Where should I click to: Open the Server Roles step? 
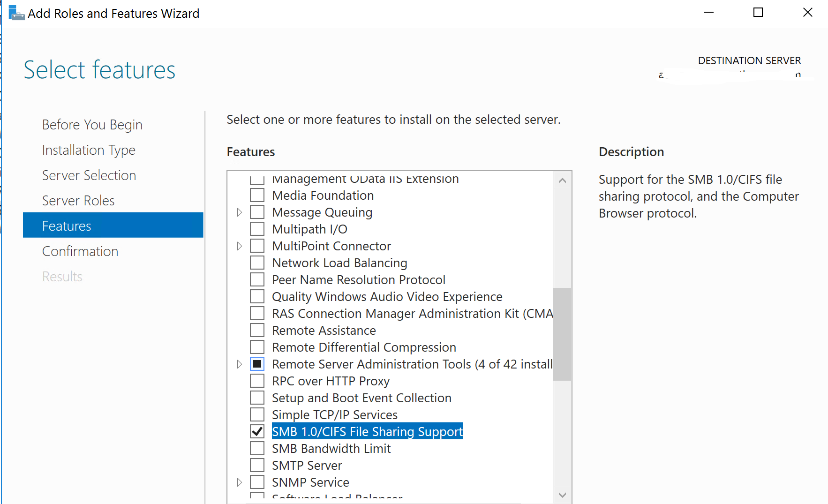tap(78, 201)
